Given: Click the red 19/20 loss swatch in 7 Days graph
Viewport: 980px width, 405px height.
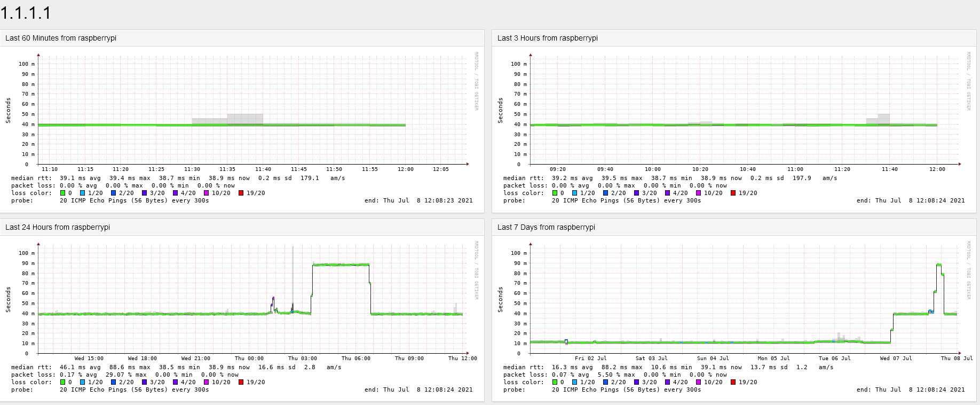Looking at the screenshot, I should click(733, 383).
